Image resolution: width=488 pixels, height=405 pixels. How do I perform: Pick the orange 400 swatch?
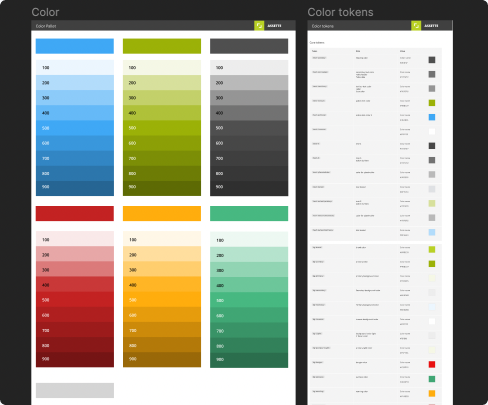(162, 284)
